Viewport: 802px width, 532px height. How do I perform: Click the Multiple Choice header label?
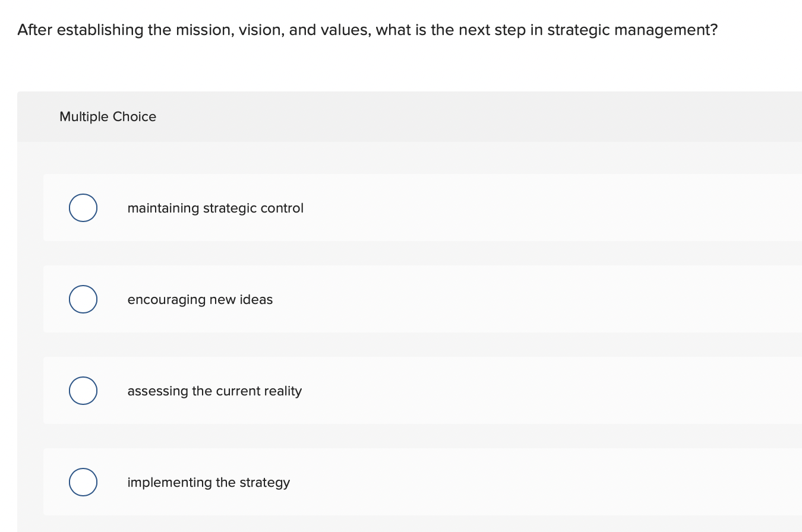[x=108, y=116]
